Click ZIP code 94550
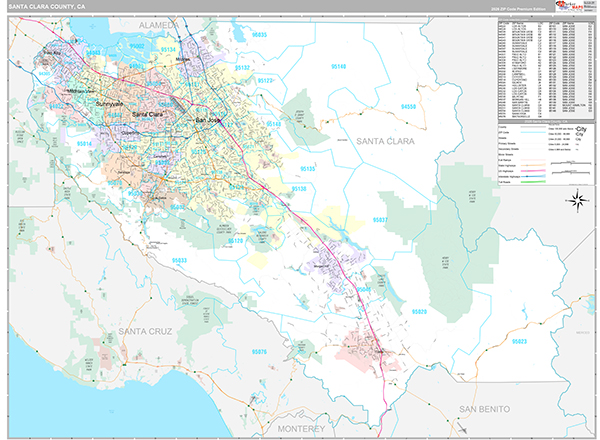 tap(408, 107)
